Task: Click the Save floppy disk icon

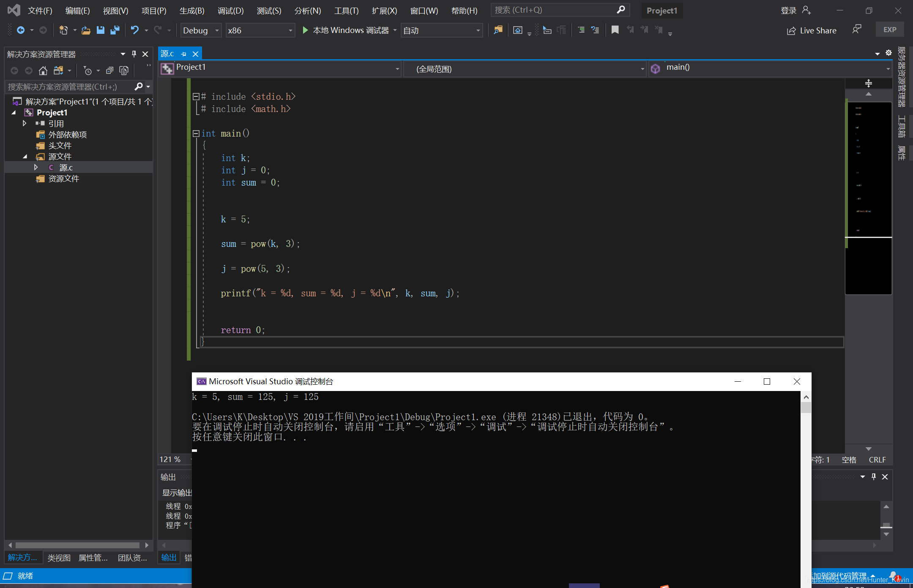Action: click(x=101, y=30)
